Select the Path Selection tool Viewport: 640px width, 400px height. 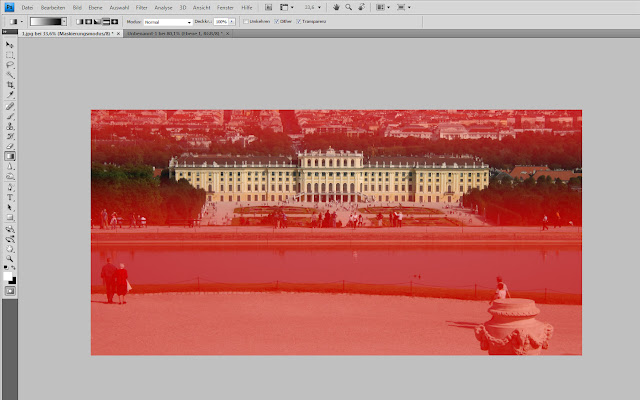(10, 207)
